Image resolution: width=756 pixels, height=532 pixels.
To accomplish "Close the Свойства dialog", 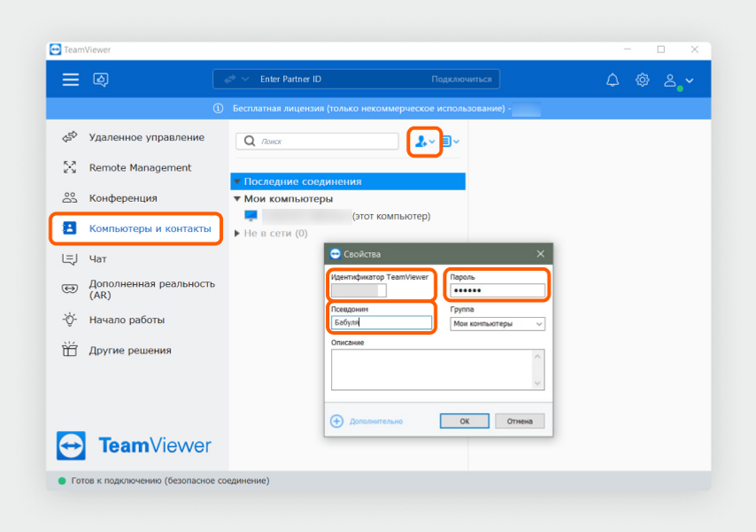I will point(541,254).
